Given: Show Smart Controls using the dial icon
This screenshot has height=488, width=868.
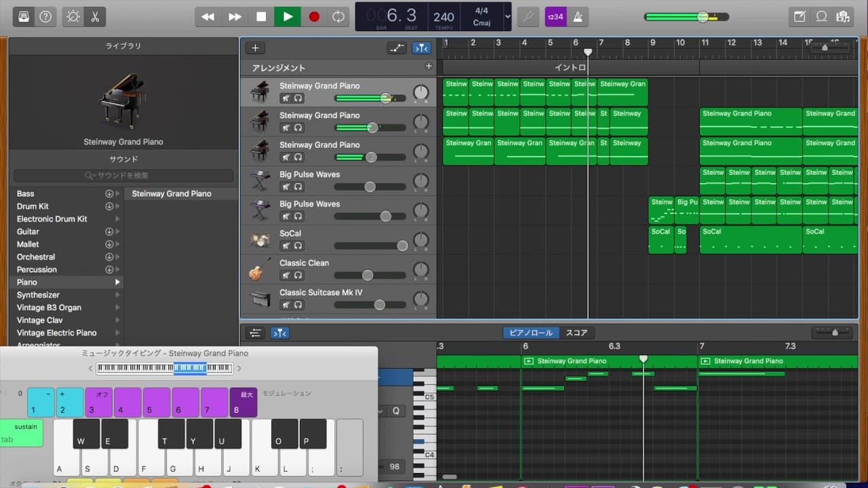Looking at the screenshot, I should 73,17.
